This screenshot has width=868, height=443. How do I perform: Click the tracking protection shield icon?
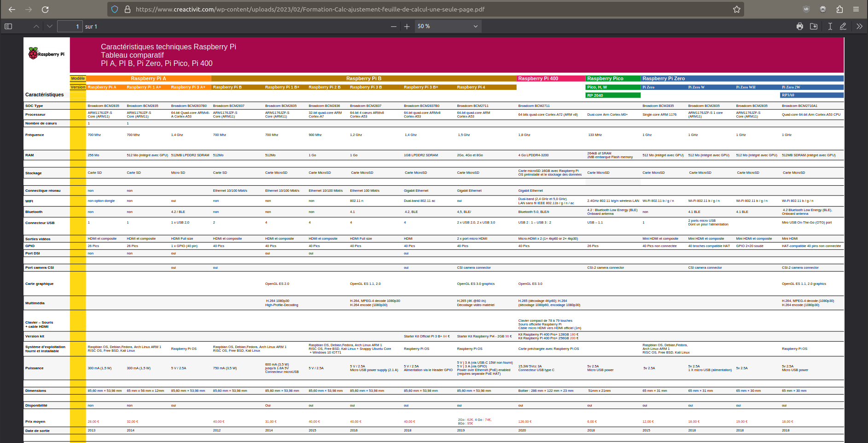[x=115, y=9]
